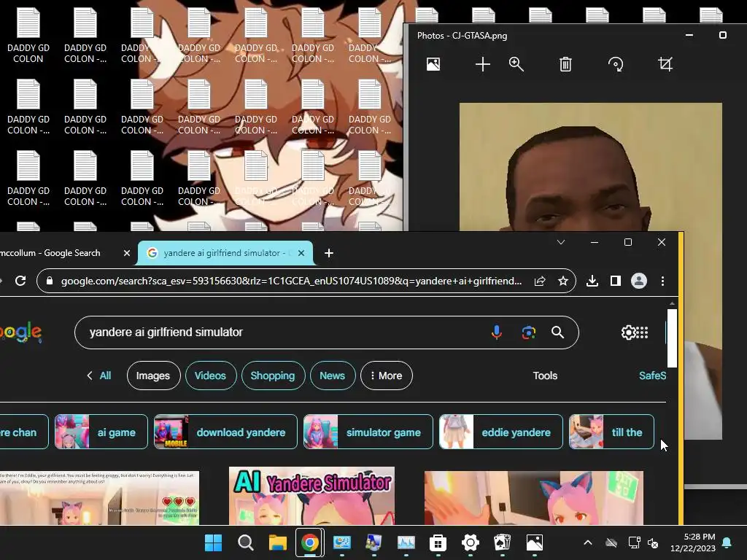This screenshot has height=560, width=747.
Task: Toggle Chrome side panel icon
Action: click(x=616, y=281)
